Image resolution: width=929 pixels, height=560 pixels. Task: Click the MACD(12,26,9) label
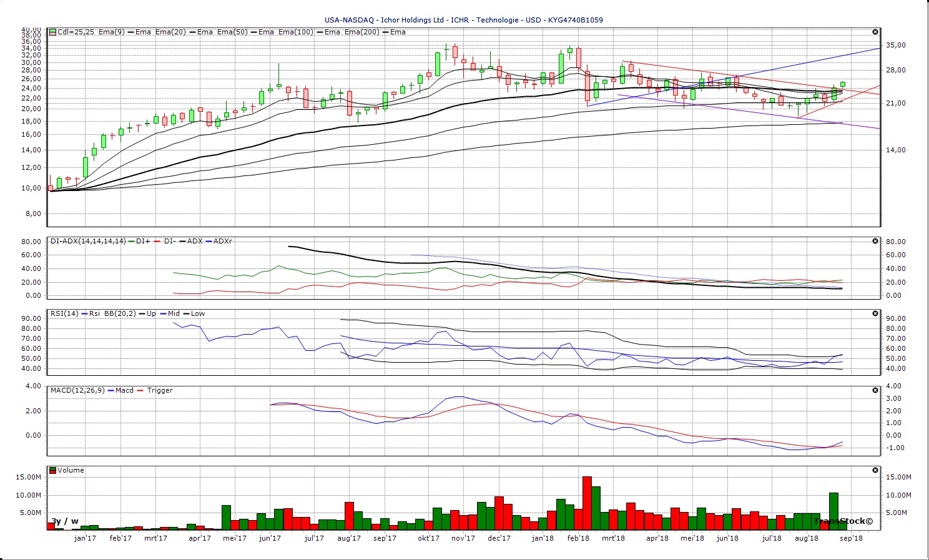pos(77,390)
